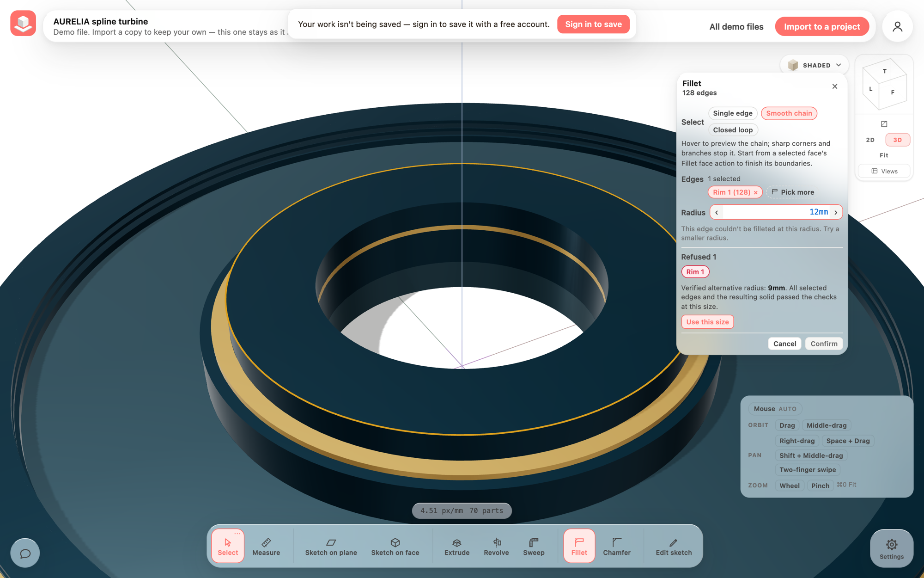Image resolution: width=924 pixels, height=578 pixels.
Task: Confirm the fillet operation
Action: click(x=824, y=344)
